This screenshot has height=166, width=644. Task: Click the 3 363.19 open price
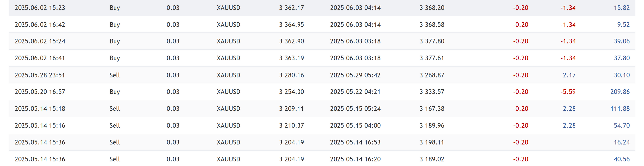pos(291,58)
